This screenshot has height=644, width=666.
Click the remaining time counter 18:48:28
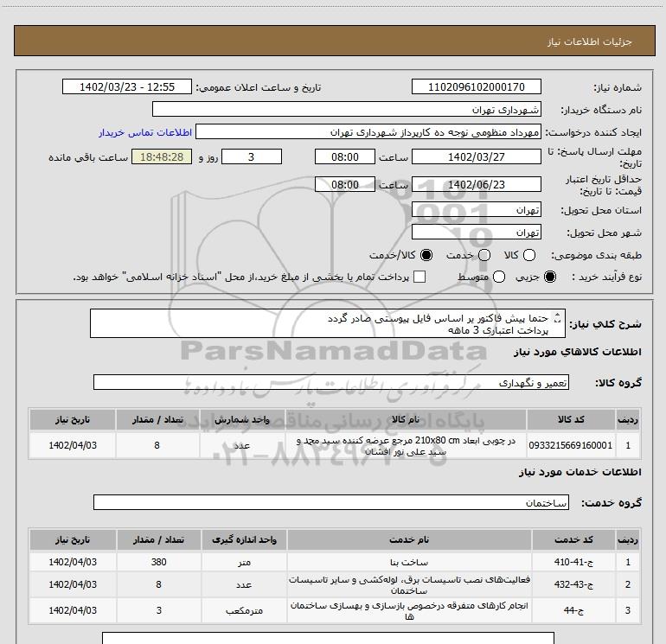pos(162,157)
